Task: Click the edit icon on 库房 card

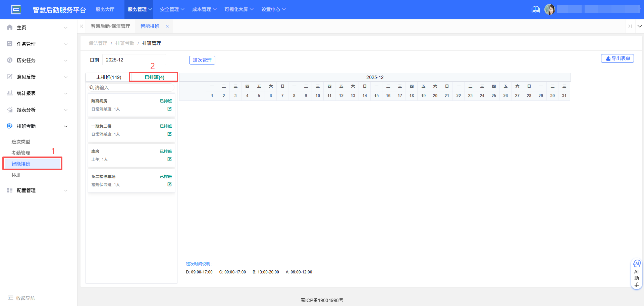Action: (x=169, y=159)
